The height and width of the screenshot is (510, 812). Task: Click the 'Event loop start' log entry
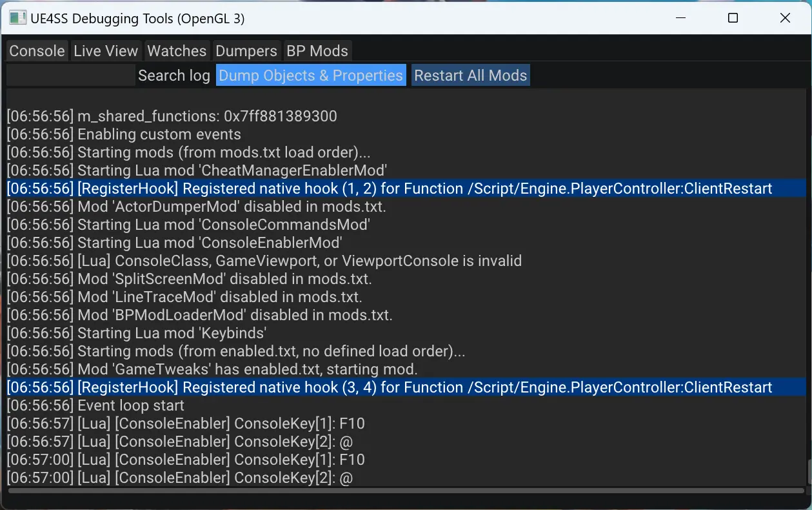click(95, 405)
